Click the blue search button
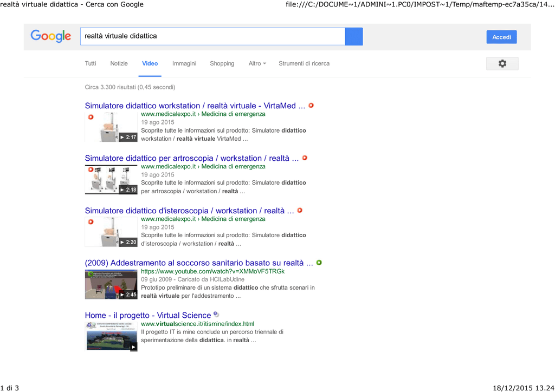The height and width of the screenshot is (392, 555). 354,36
